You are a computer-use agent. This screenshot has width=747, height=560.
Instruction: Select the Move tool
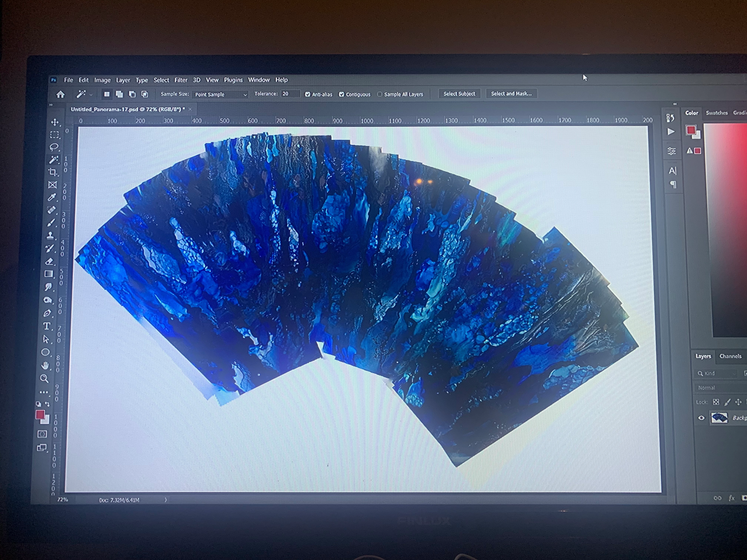click(55, 122)
